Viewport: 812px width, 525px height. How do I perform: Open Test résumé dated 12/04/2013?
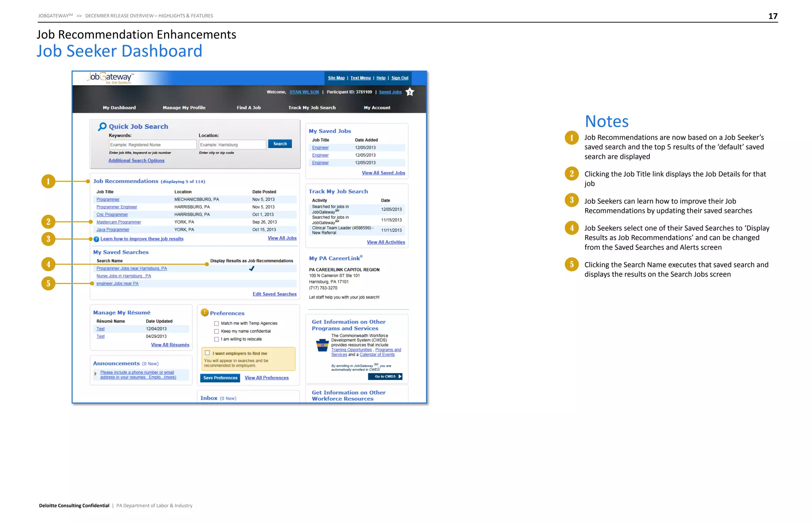point(101,329)
